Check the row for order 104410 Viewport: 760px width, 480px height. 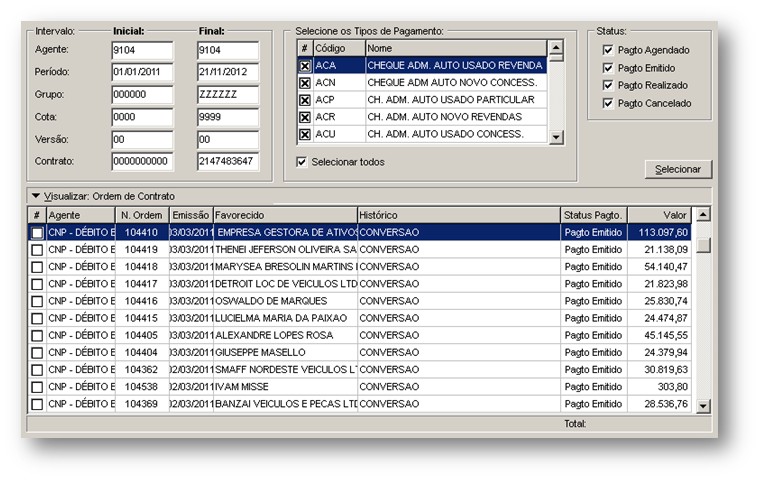pyautogui.click(x=37, y=233)
